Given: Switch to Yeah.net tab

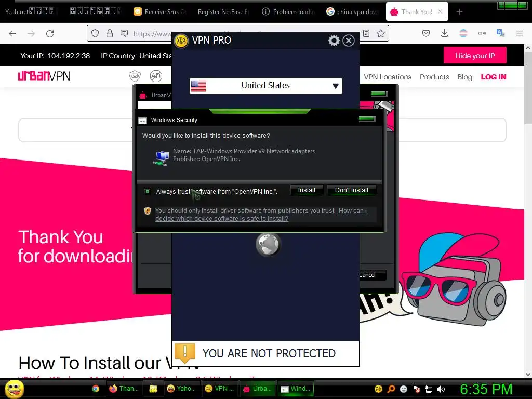Looking at the screenshot, I should 30,12.
